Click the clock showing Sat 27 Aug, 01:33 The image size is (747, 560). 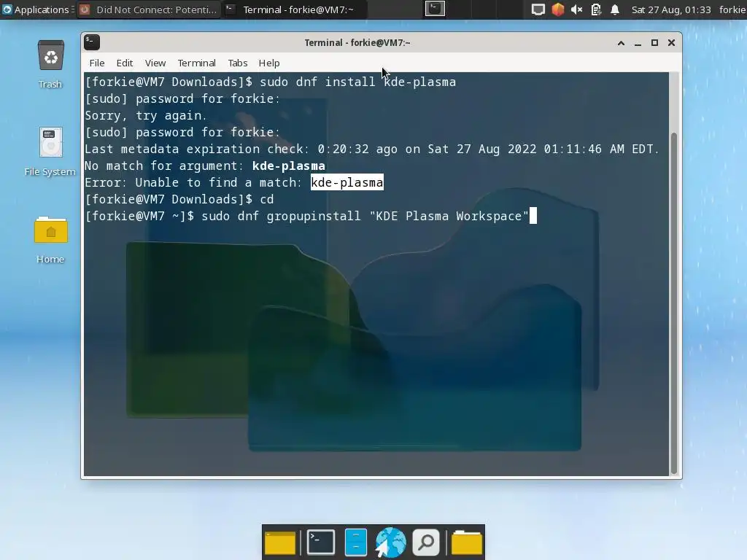tap(671, 9)
